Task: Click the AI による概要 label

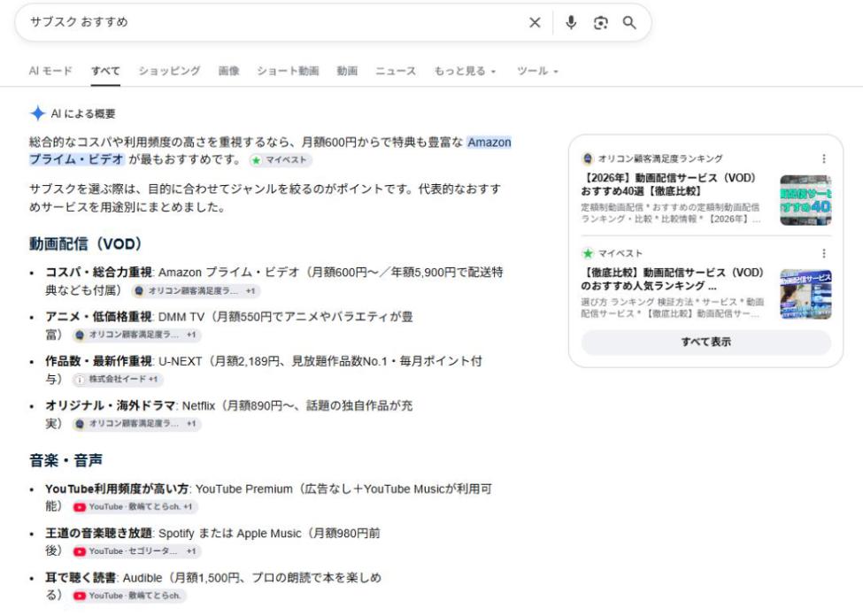Action: [x=83, y=114]
